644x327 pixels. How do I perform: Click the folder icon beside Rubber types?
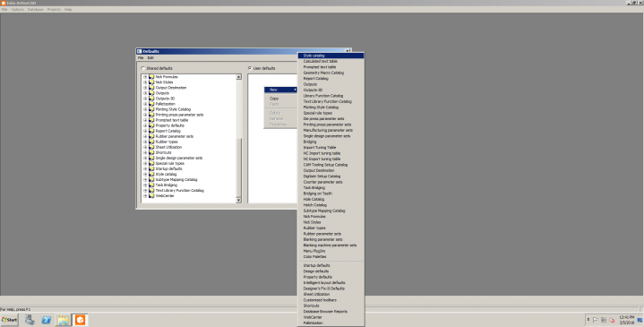pos(151,142)
